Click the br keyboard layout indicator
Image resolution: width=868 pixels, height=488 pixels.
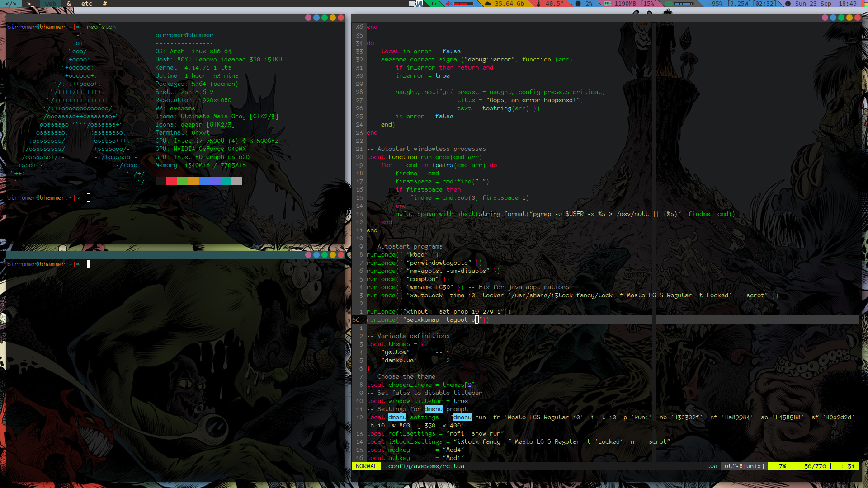pos(434,4)
